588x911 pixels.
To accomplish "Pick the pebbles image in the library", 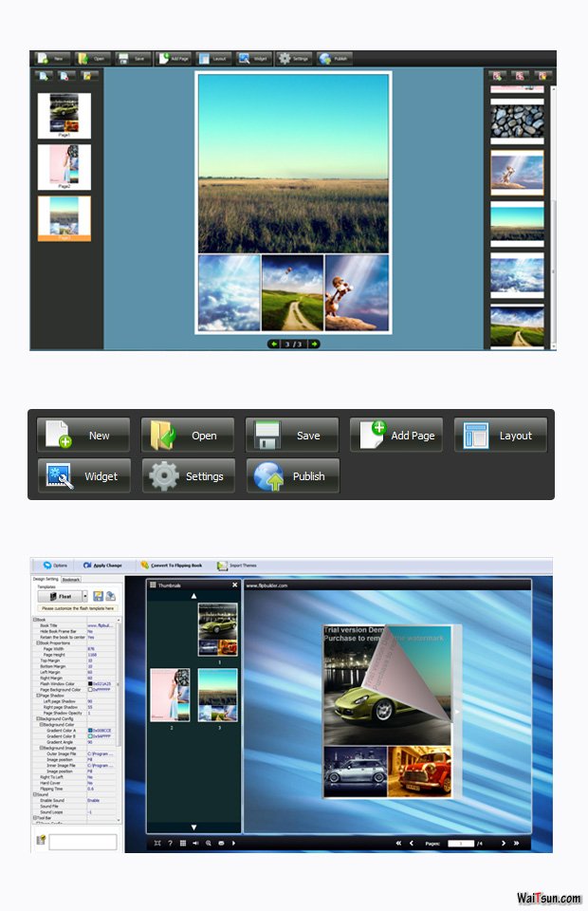I will coord(517,121).
